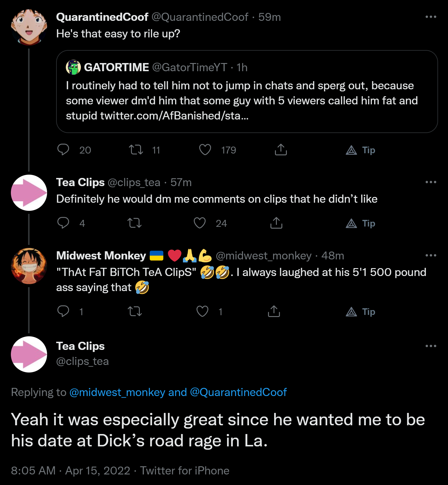Open more options for Tea Clips' 57m tweet

coord(431,182)
